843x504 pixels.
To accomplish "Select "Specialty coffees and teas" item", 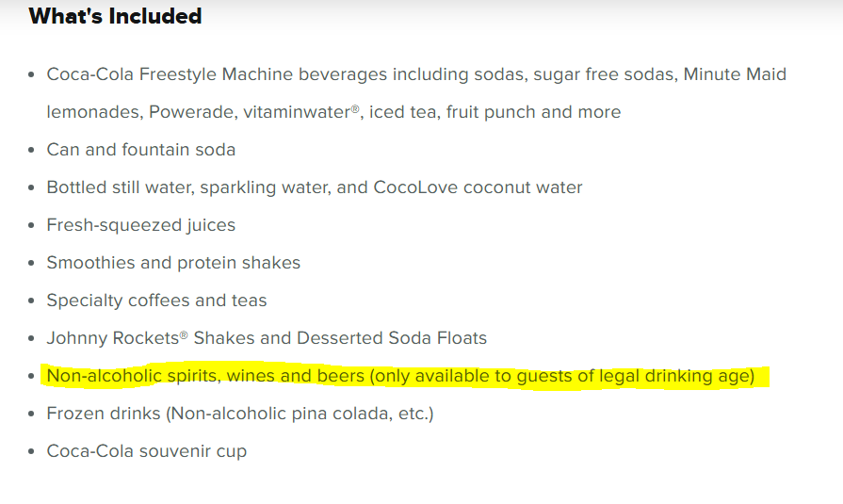I will (156, 301).
